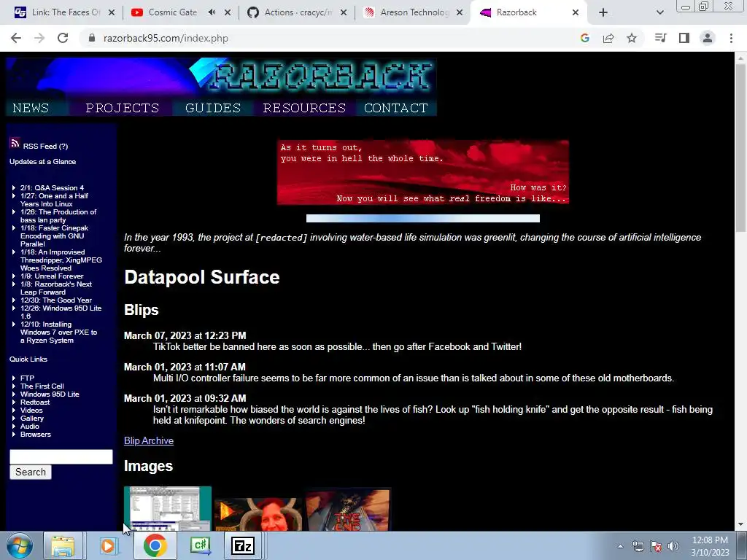Open 1/9: Unreal Forever update
This screenshot has height=560, width=747.
(52, 276)
